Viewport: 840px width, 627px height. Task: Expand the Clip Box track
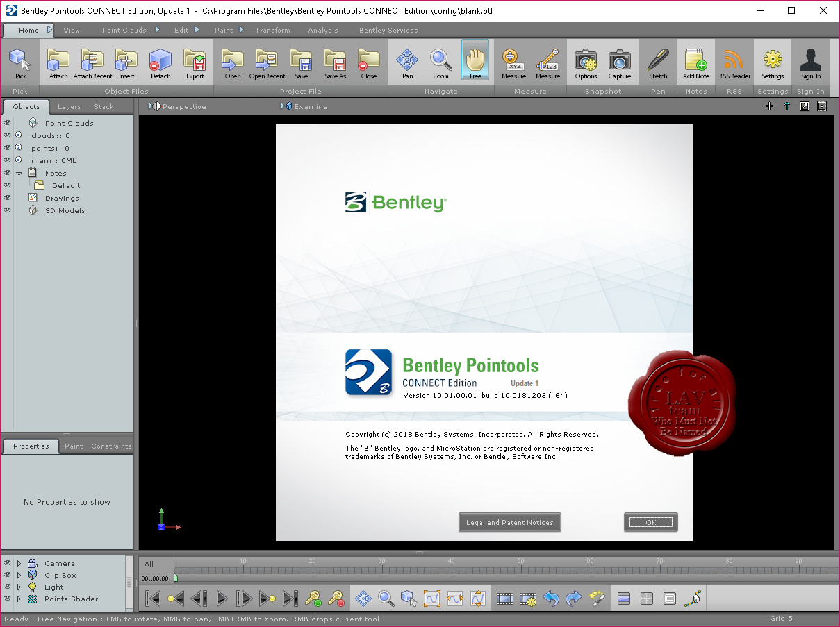(x=19, y=575)
